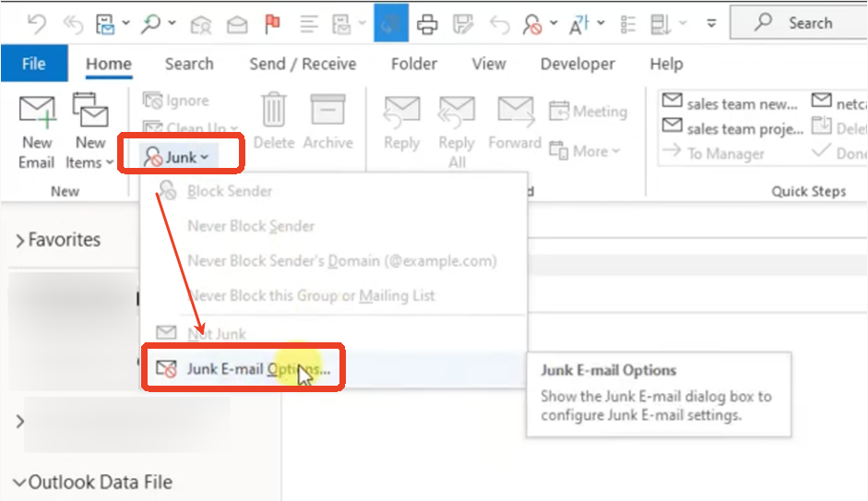This screenshot has height=501, width=868.
Task: Switch to the Folder tab
Action: 414,65
